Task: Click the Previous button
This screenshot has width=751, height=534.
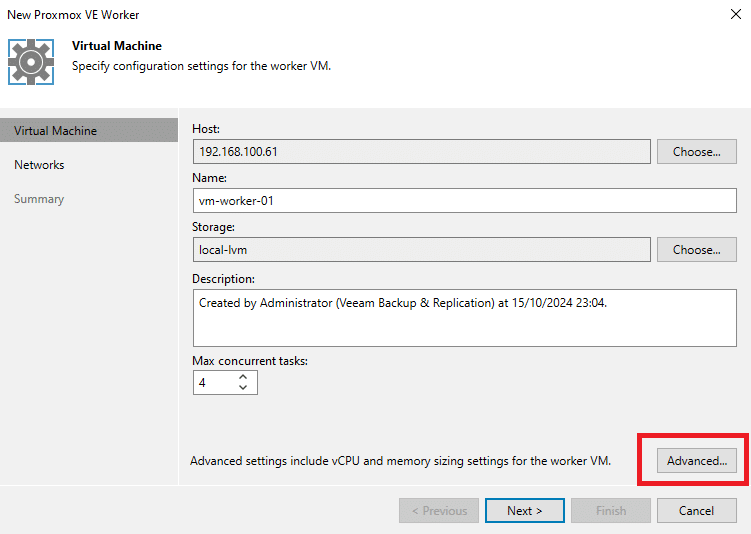Action: pos(439,511)
